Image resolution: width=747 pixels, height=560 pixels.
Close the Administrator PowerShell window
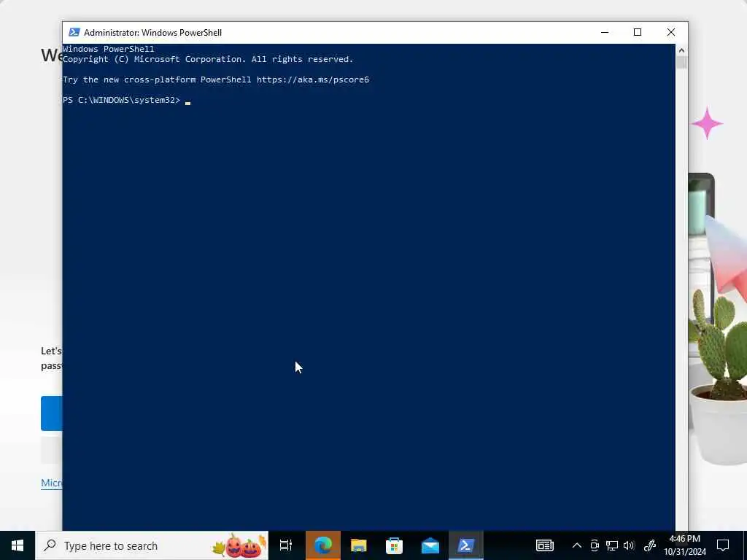coord(671,32)
